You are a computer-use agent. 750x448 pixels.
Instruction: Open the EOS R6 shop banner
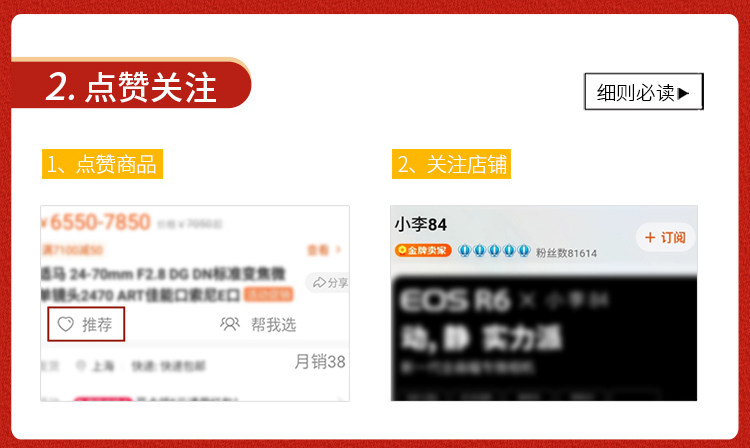click(x=544, y=338)
